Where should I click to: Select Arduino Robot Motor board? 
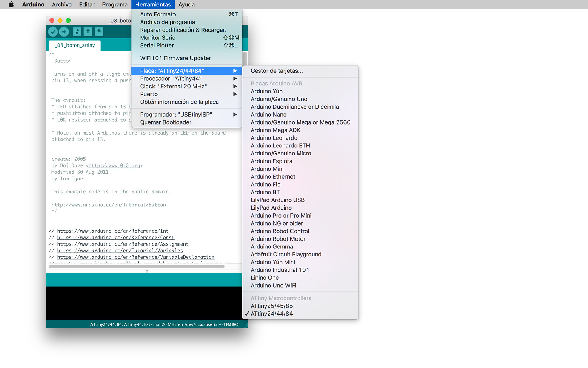pyautogui.click(x=300, y=239)
